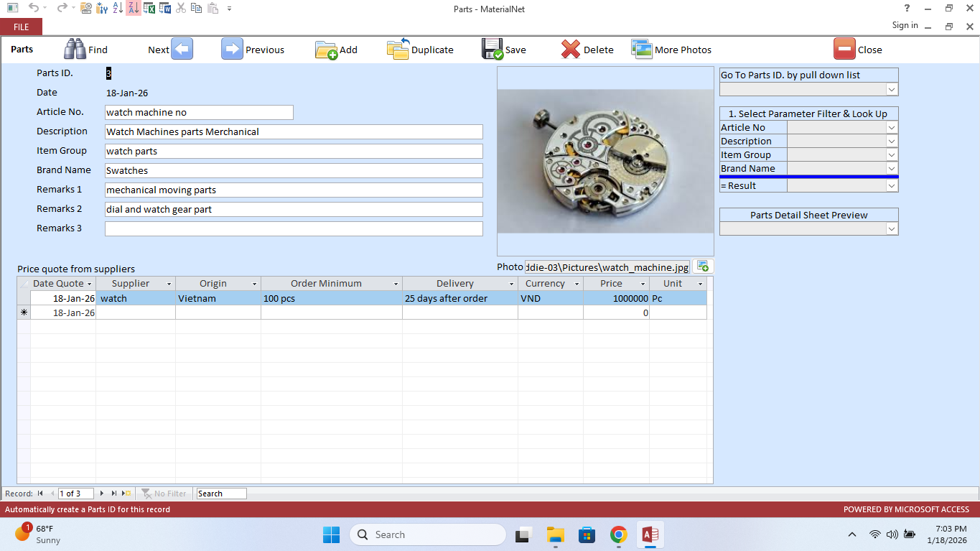Viewport: 980px width, 551px height.
Task: Open the Brand Name filter dropdown
Action: coord(891,169)
